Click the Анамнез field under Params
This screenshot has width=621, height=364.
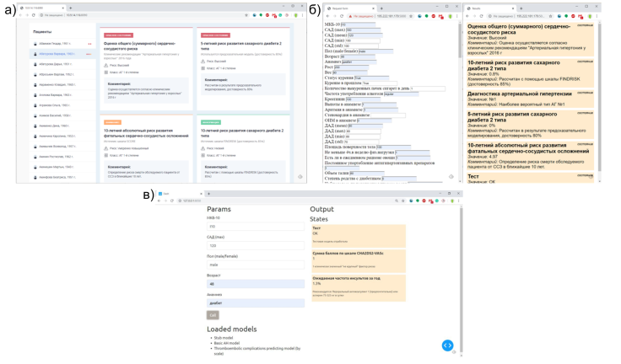245,302
